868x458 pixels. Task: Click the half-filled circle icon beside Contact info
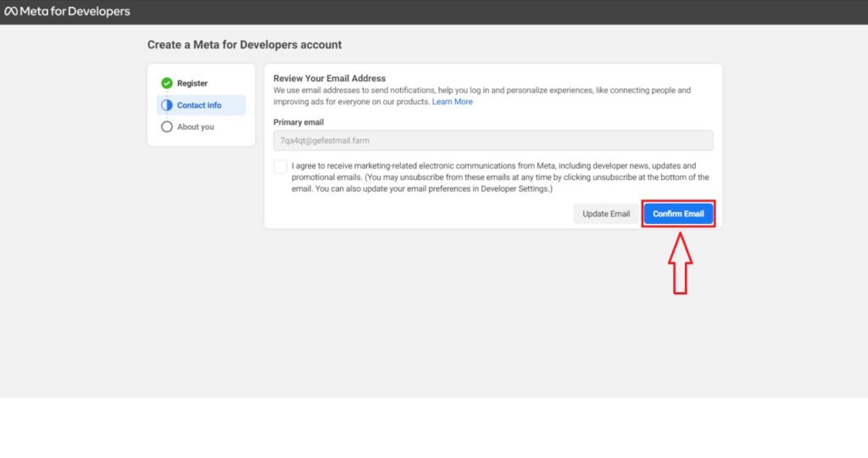point(167,104)
